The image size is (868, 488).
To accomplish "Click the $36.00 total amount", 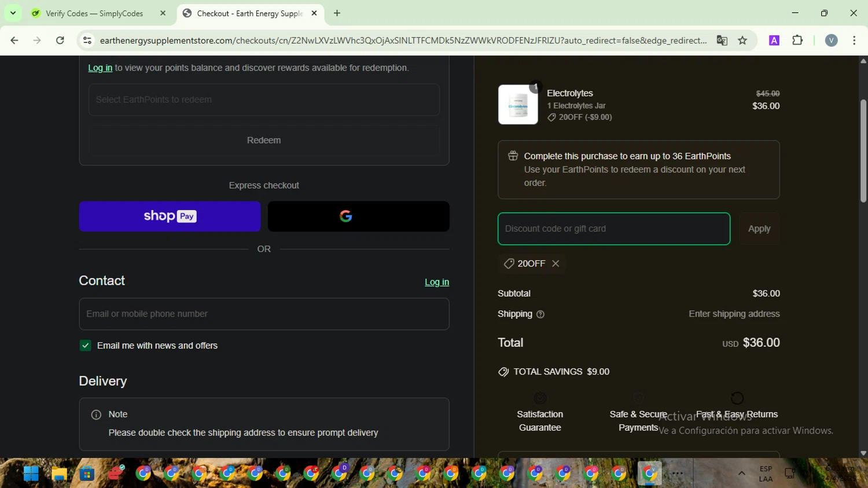I will pos(761,343).
